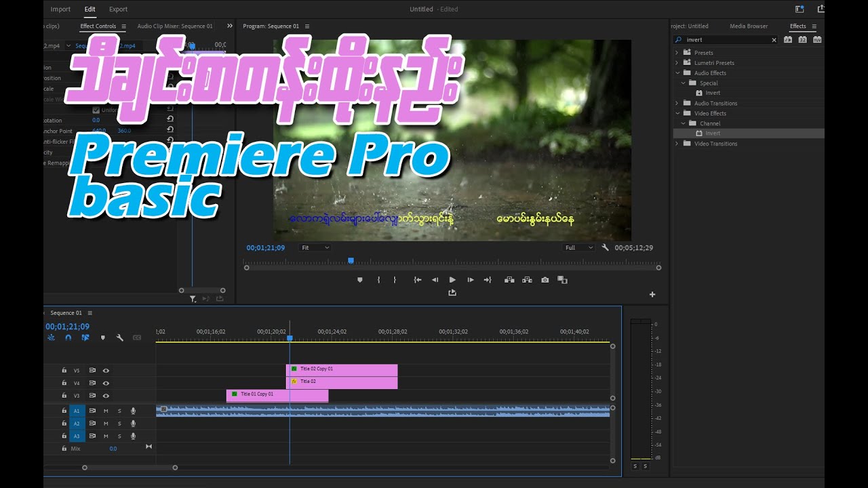
Task: Go to In point in Program monitor
Action: click(418, 280)
